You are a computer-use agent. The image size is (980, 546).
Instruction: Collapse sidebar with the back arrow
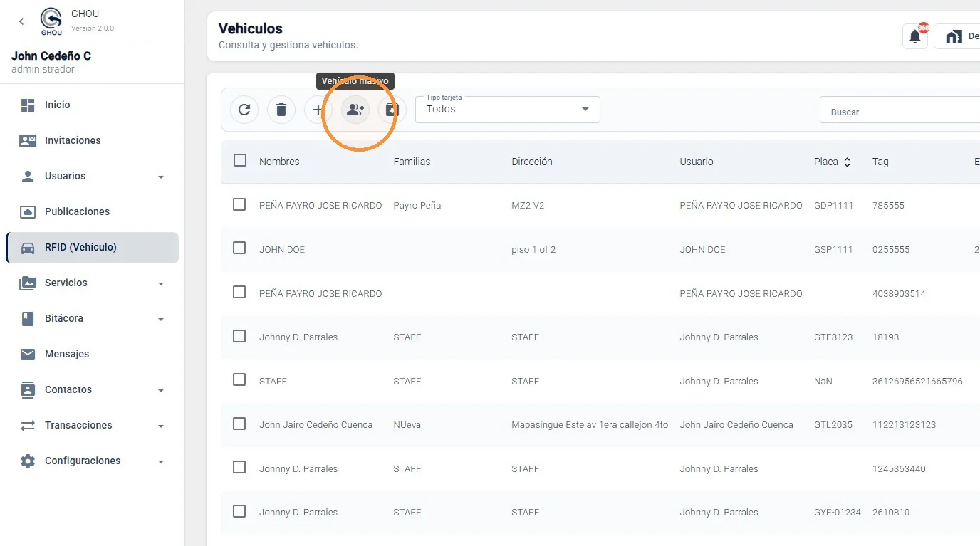click(x=21, y=21)
